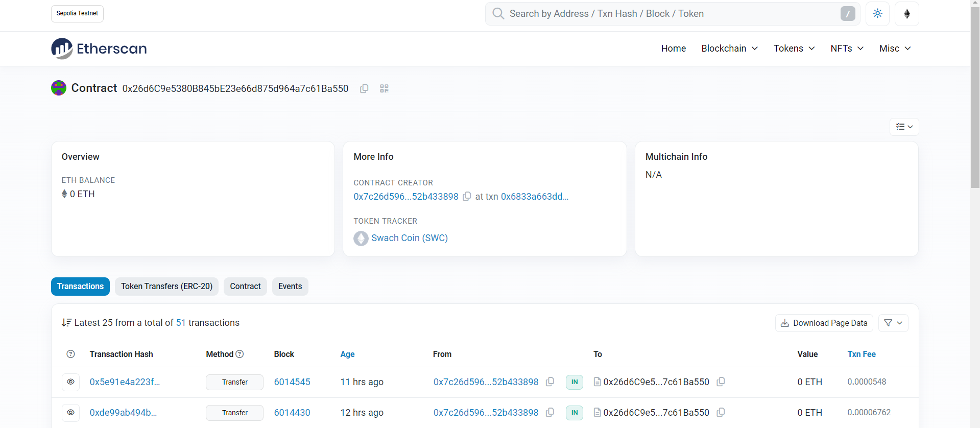The width and height of the screenshot is (980, 428).
Task: Copy From address in block 6014430 row
Action: click(550, 413)
